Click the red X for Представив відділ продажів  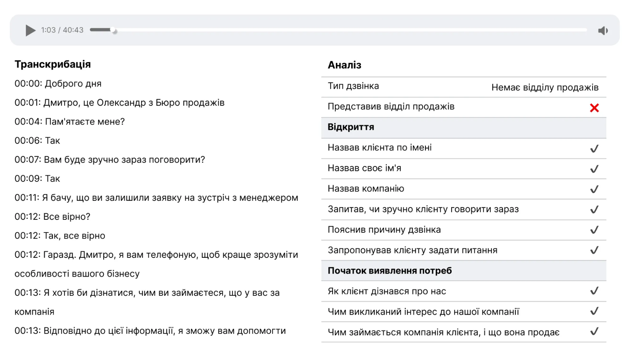pos(594,108)
